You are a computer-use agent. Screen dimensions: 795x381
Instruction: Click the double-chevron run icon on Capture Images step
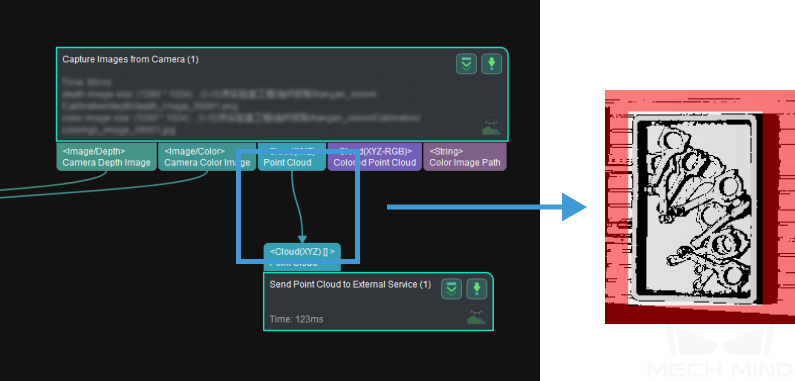point(466,64)
